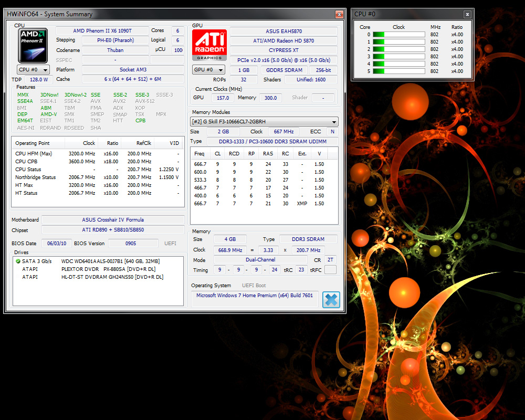Click the ASUS Crosshair IV Formula field

pyautogui.click(x=113, y=220)
